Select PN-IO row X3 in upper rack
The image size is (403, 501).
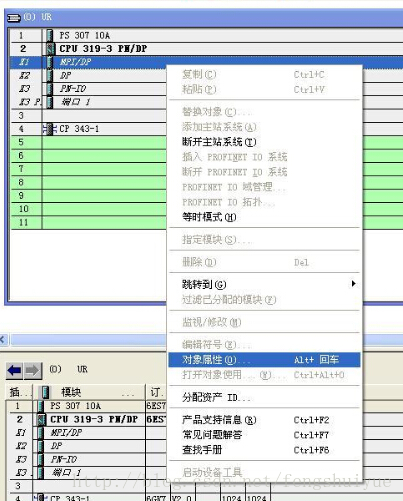88,89
